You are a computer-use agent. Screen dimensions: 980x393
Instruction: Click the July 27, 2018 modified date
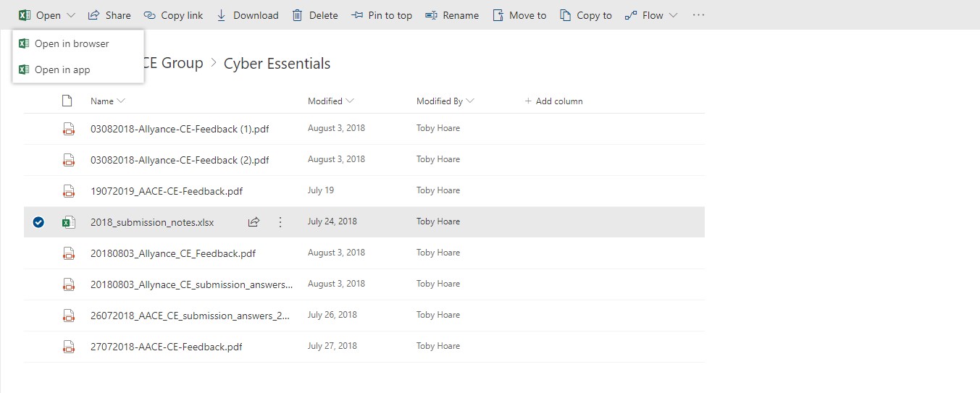pos(332,346)
